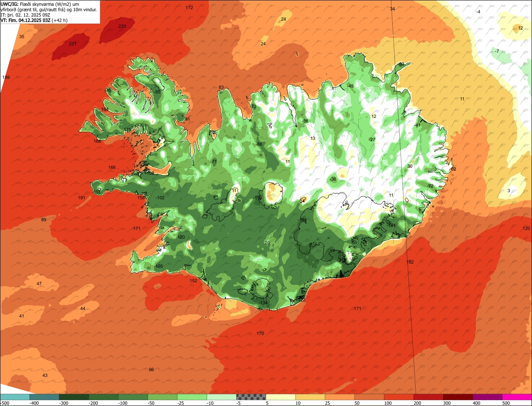This screenshot has height=406, width=532.
Task: Click the '-120' value in southwest Iceland
Action: coord(180,237)
